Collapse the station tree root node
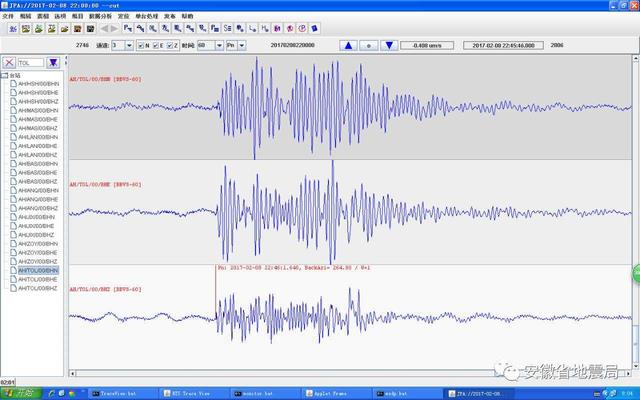The height and width of the screenshot is (400, 640). tap(5, 76)
